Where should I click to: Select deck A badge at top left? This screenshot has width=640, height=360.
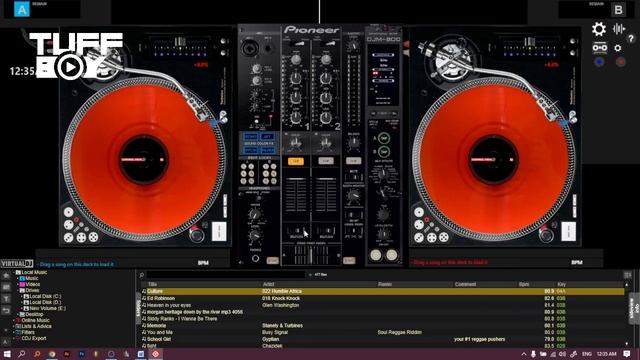coord(22,9)
